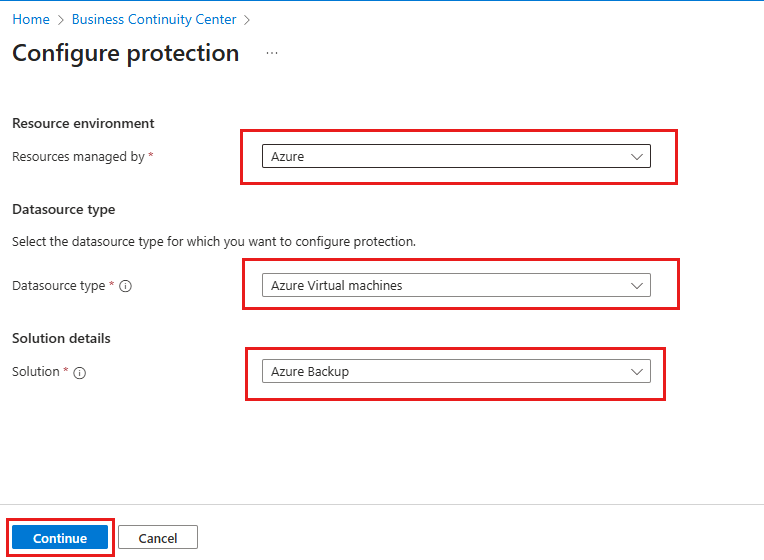Open the Datasource type combo box

click(455, 286)
